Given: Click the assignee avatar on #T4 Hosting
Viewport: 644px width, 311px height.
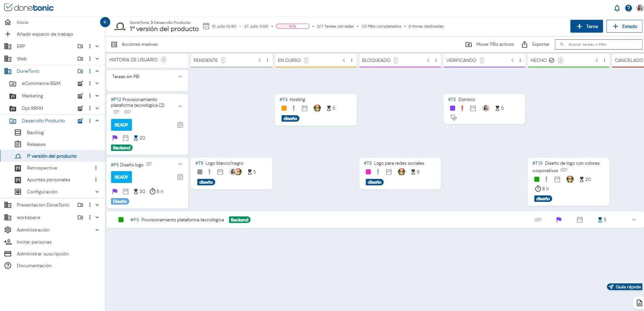Looking at the screenshot, I should pyautogui.click(x=317, y=108).
